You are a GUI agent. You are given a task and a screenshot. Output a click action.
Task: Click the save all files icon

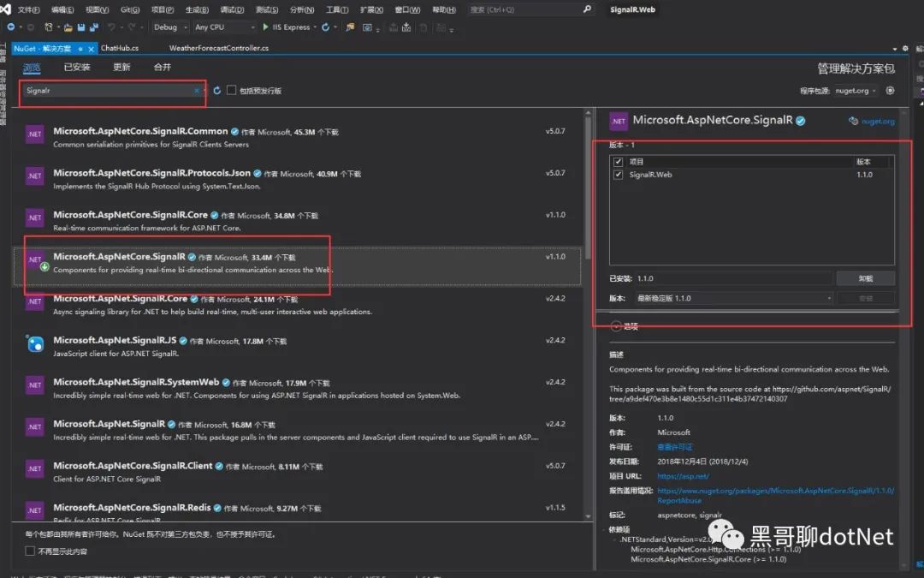(x=94, y=27)
